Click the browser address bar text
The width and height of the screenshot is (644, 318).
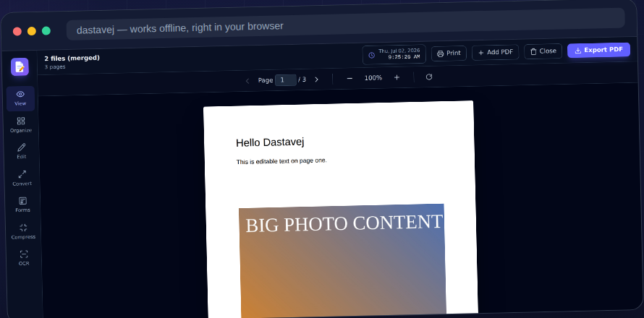pyautogui.click(x=180, y=28)
